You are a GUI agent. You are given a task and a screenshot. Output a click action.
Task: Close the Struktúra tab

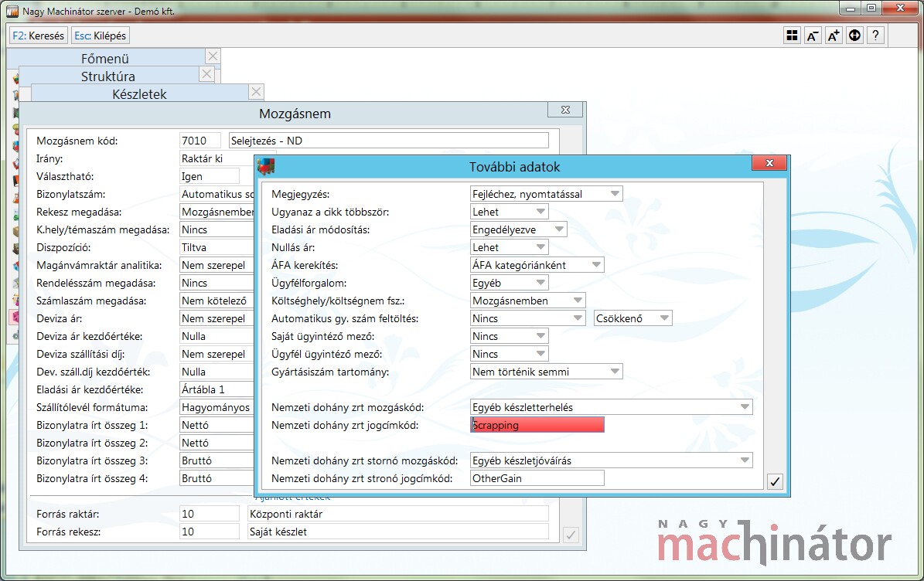[206, 74]
